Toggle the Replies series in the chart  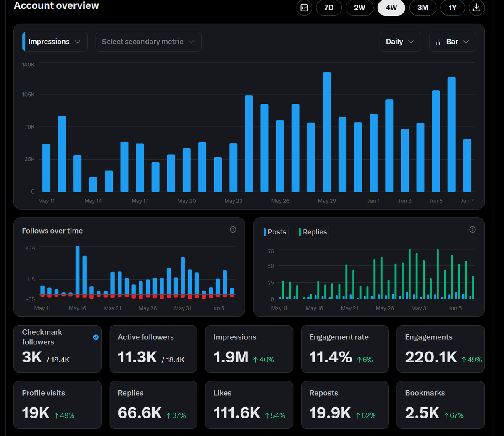[313, 232]
